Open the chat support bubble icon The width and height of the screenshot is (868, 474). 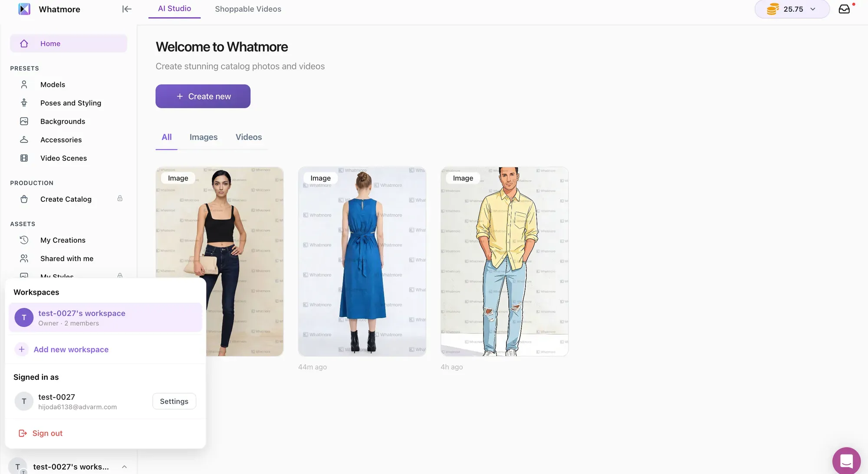point(846,461)
